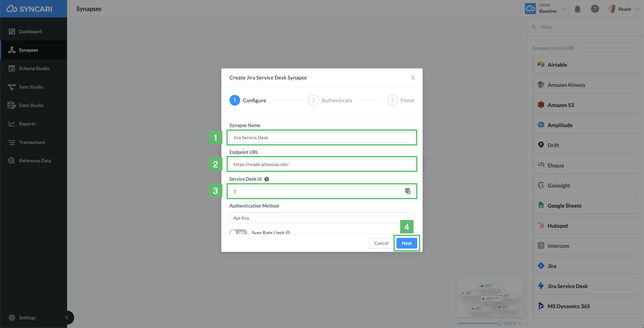This screenshot has width=644, height=328.
Task: Open the Transactions page
Action: pyautogui.click(x=34, y=142)
